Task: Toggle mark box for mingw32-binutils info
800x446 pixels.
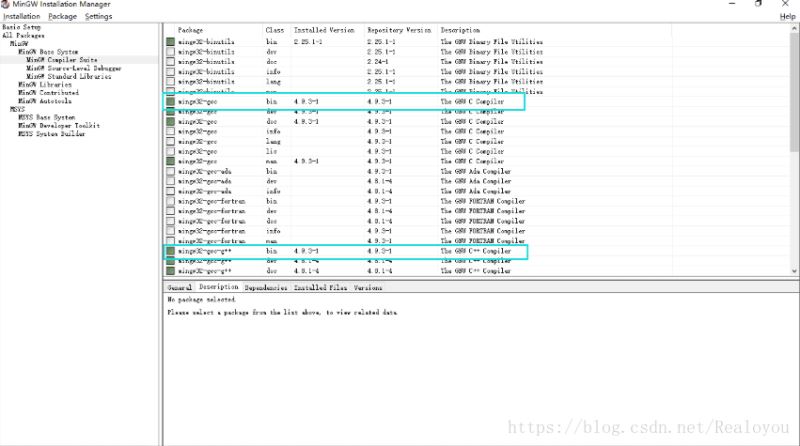Action: pyautogui.click(x=170, y=71)
